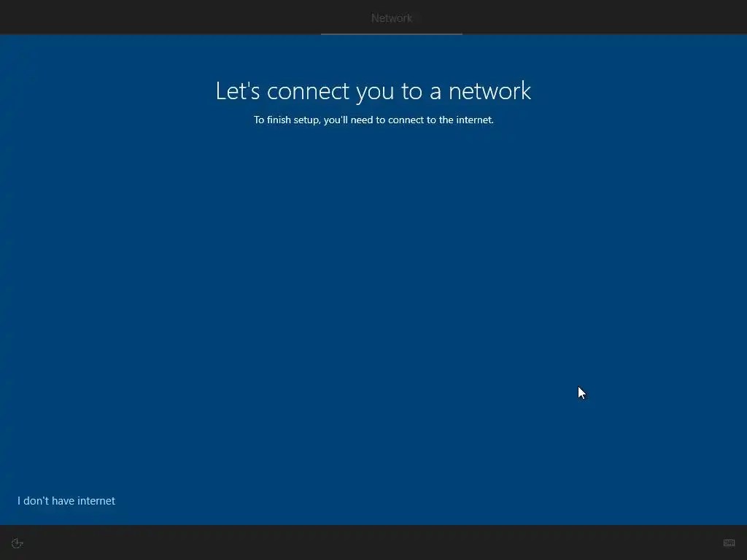
Task: Click the word "setup" in the subtitle
Action: 307,120
